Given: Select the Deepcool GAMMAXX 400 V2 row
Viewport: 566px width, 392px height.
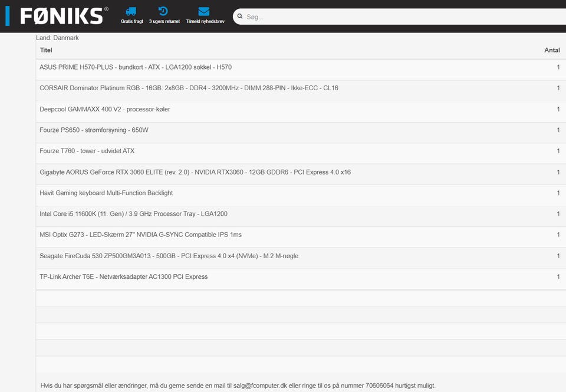Looking at the screenshot, I should 301,111.
